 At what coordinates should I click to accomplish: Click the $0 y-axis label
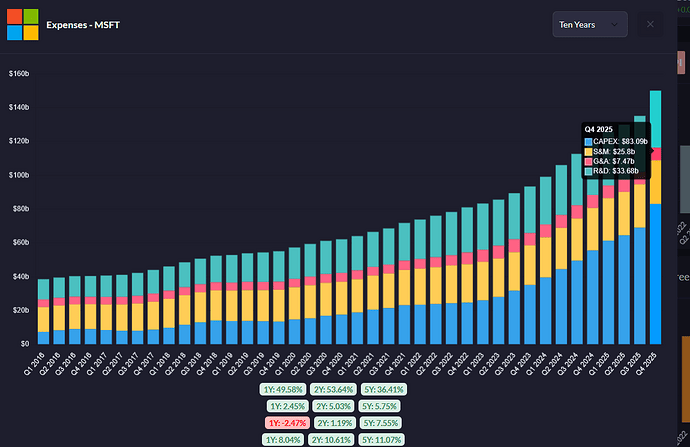click(25, 344)
